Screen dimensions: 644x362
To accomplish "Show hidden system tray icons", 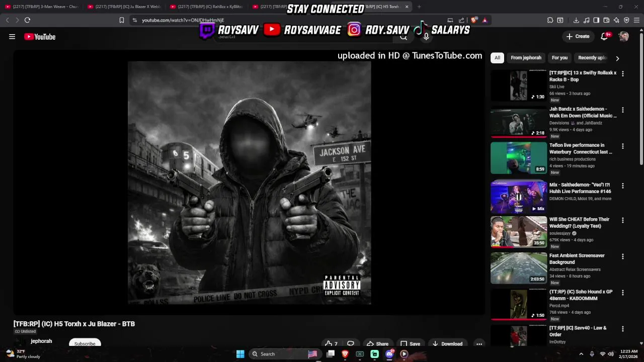I will coord(581,354).
